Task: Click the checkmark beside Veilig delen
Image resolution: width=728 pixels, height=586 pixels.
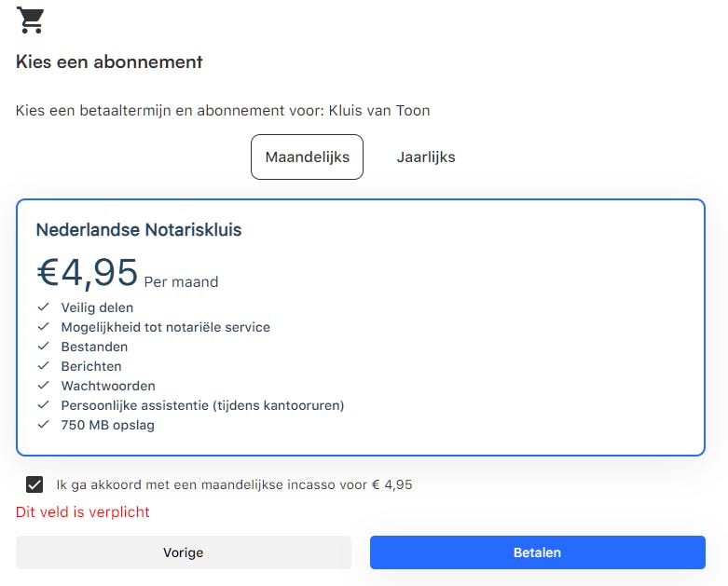Action: coord(43,307)
